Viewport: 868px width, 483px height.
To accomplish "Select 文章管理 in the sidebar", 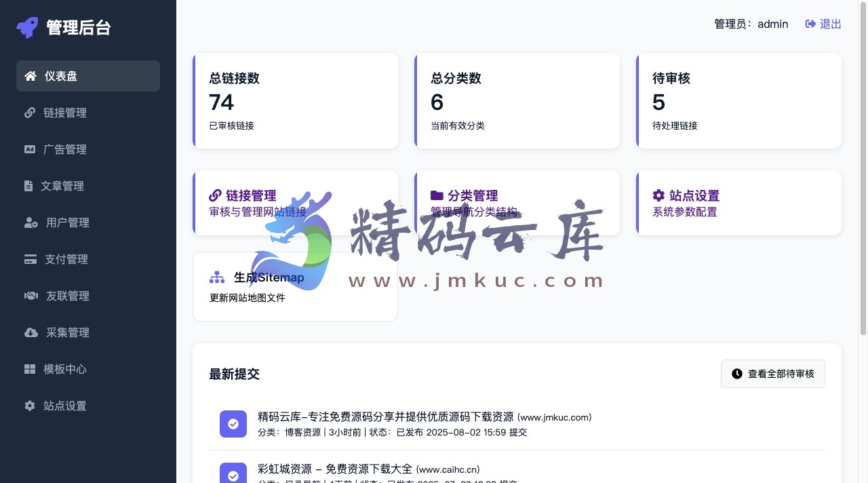I will [88, 186].
